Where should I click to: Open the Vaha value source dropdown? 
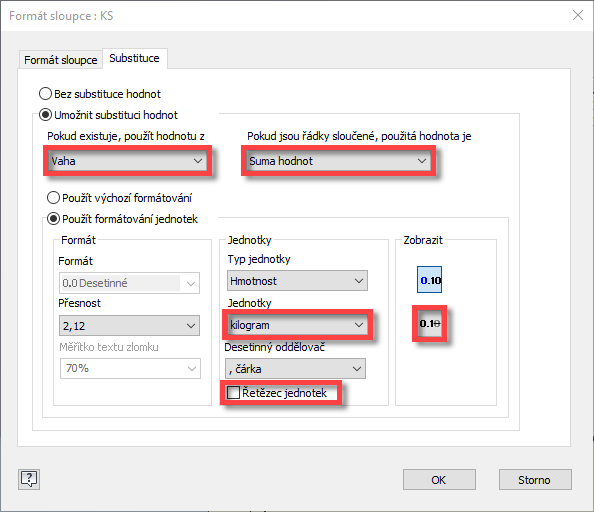[128, 161]
